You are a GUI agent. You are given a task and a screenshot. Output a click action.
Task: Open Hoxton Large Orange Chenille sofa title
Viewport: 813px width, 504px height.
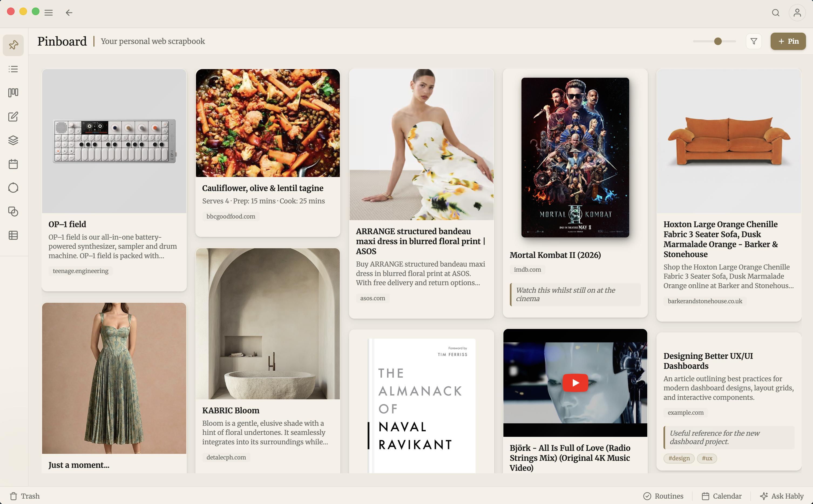(721, 239)
